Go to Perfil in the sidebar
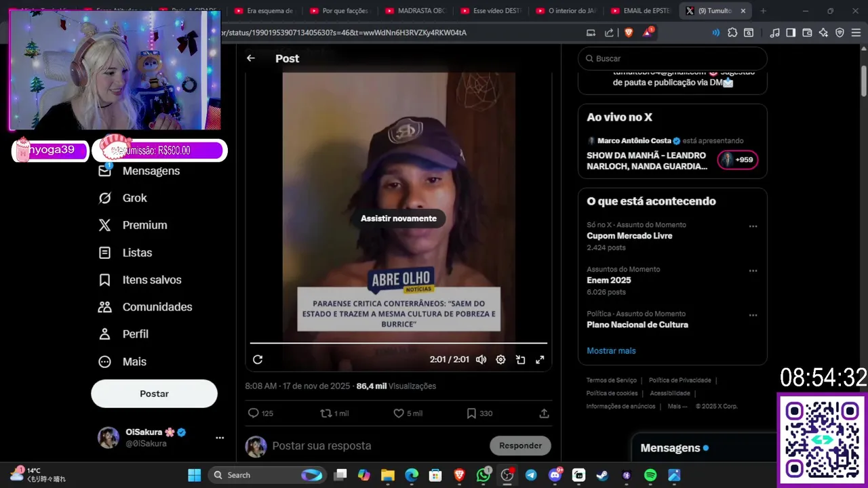This screenshot has height=488, width=868. tap(124, 334)
